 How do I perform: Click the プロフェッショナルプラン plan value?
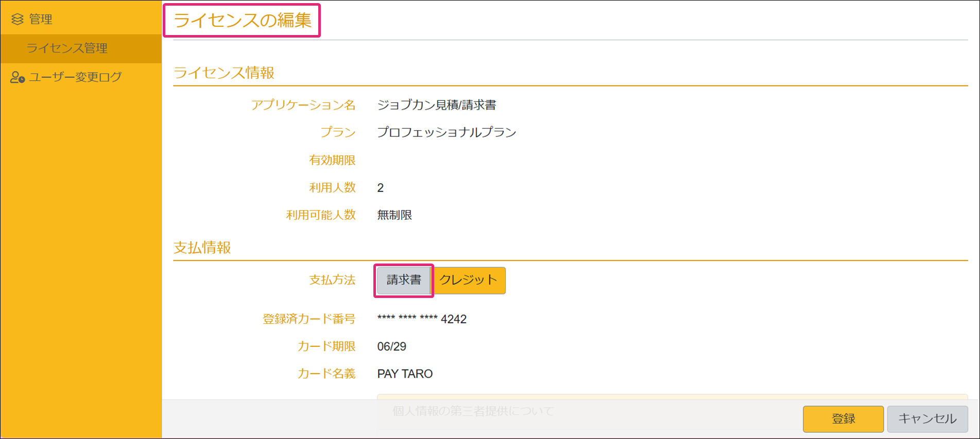pyautogui.click(x=446, y=132)
